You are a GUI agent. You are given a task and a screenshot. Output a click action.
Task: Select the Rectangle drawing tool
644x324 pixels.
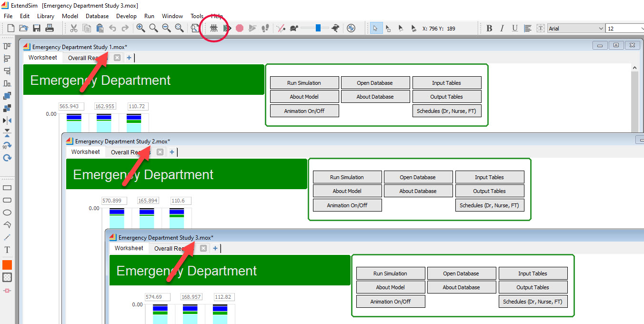point(7,188)
